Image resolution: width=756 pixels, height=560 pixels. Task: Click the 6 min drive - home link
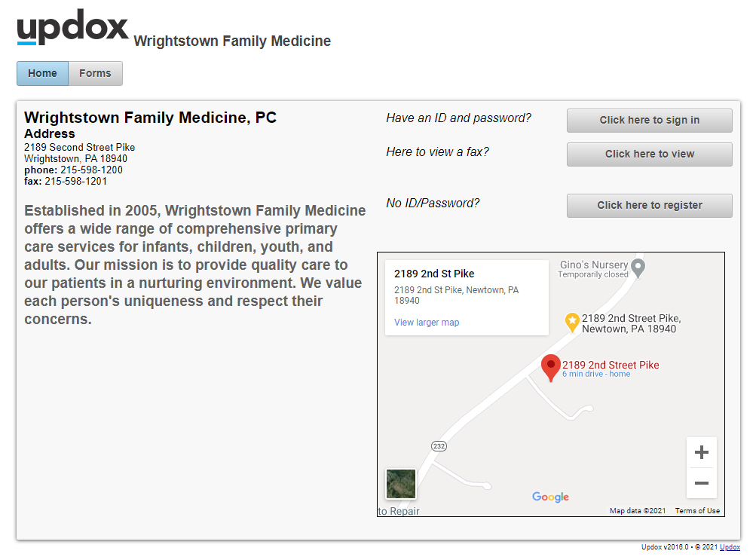[x=595, y=374]
